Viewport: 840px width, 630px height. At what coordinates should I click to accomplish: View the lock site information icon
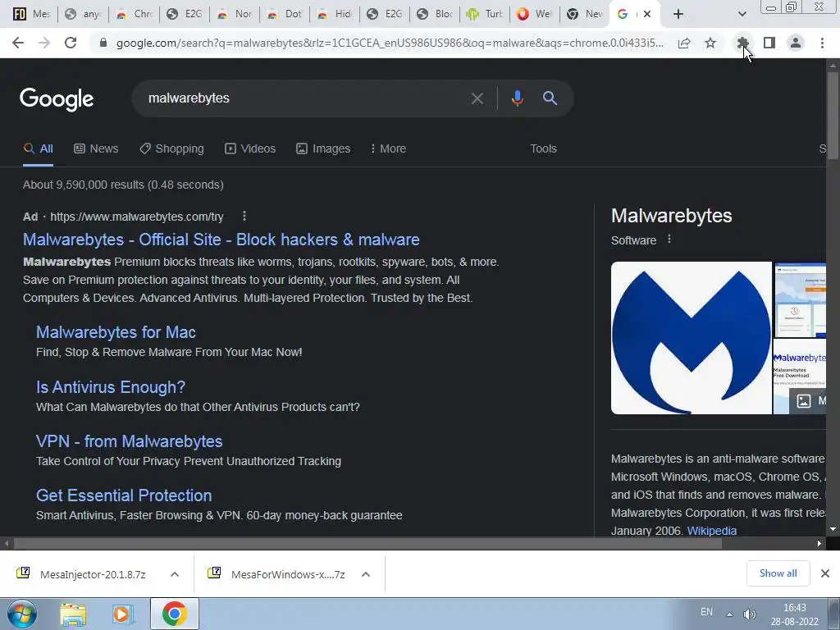point(103,43)
